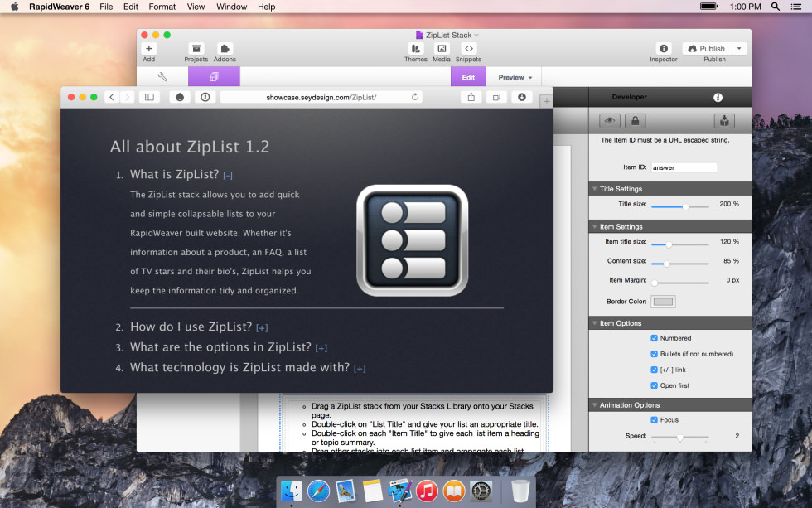Open the Snippets code icon
This screenshot has height=508, width=812.
pos(469,49)
